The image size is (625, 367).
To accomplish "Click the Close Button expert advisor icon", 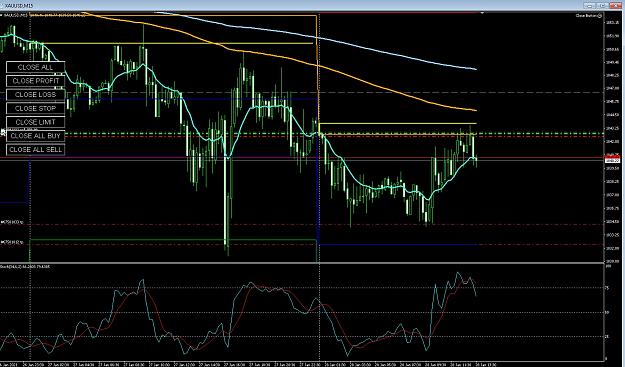I will point(600,16).
